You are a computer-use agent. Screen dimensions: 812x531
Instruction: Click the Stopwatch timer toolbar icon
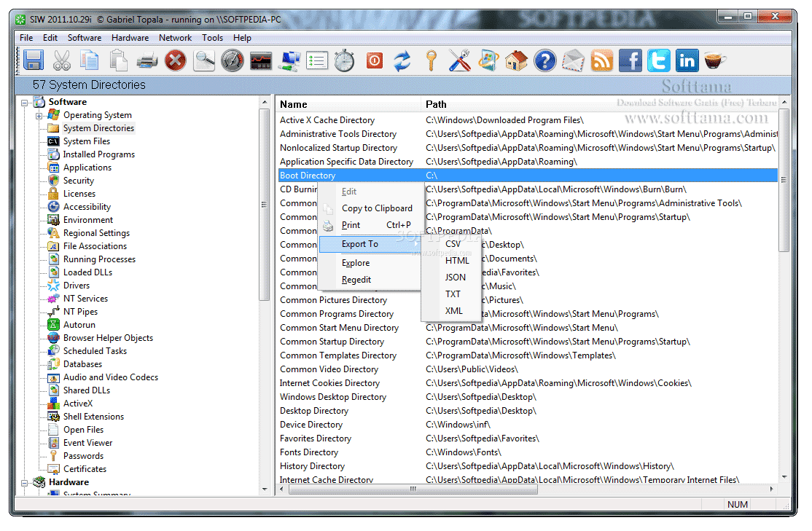pos(346,60)
